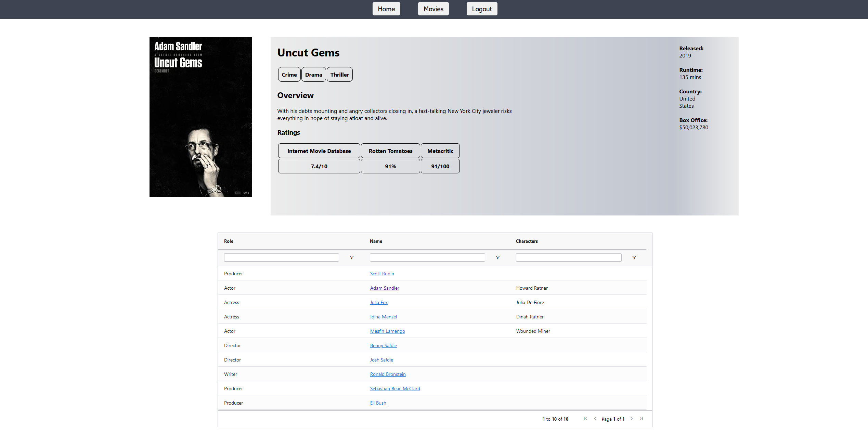Click the Rotten Tomatoes 91% rating
Image resolution: width=868 pixels, height=447 pixels.
[390, 166]
